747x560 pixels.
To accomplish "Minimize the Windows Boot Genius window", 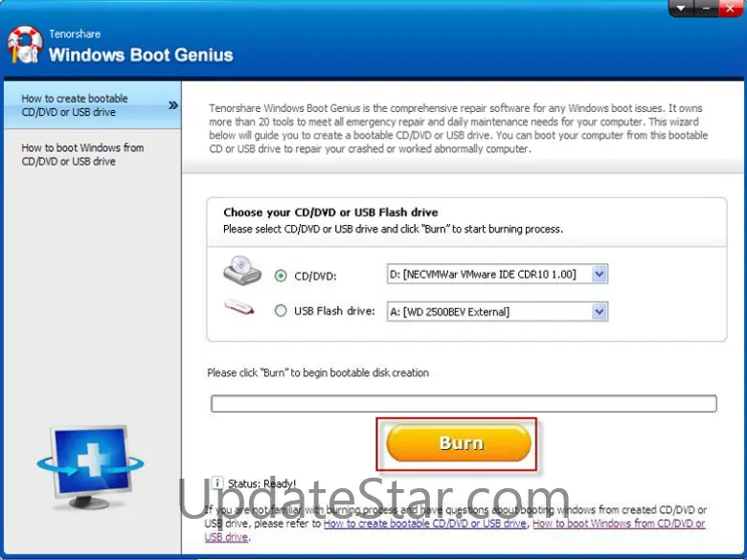I will (706, 8).
